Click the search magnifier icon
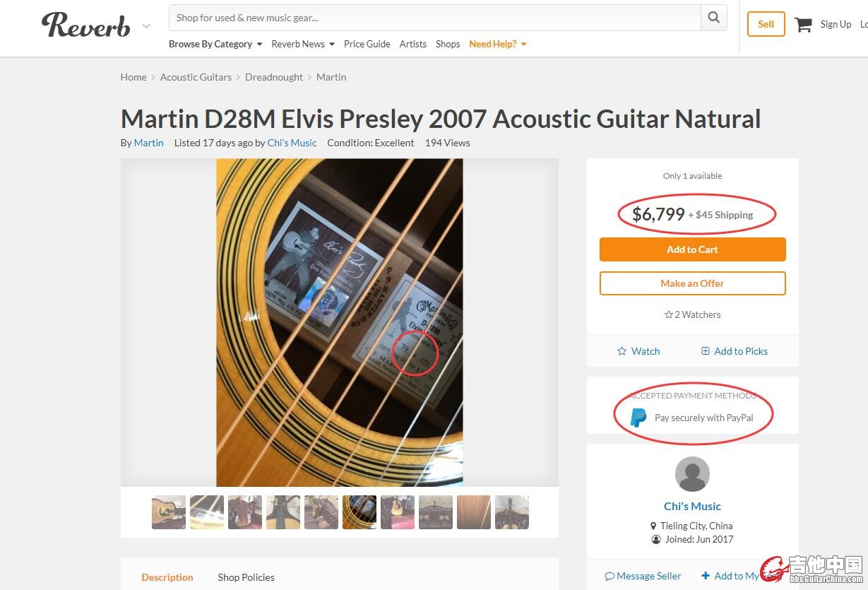Screen dimensions: 868x590 pos(713,18)
